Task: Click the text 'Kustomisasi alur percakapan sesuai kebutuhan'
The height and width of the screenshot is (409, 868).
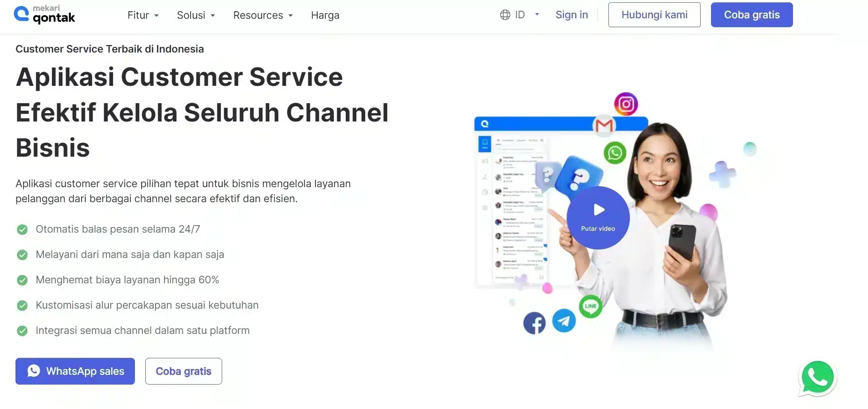Action: pos(147,305)
